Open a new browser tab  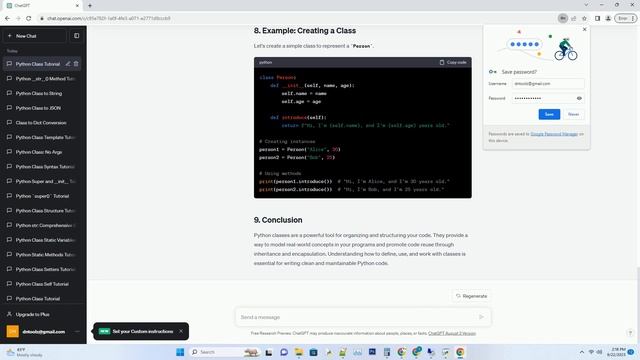[90, 6]
